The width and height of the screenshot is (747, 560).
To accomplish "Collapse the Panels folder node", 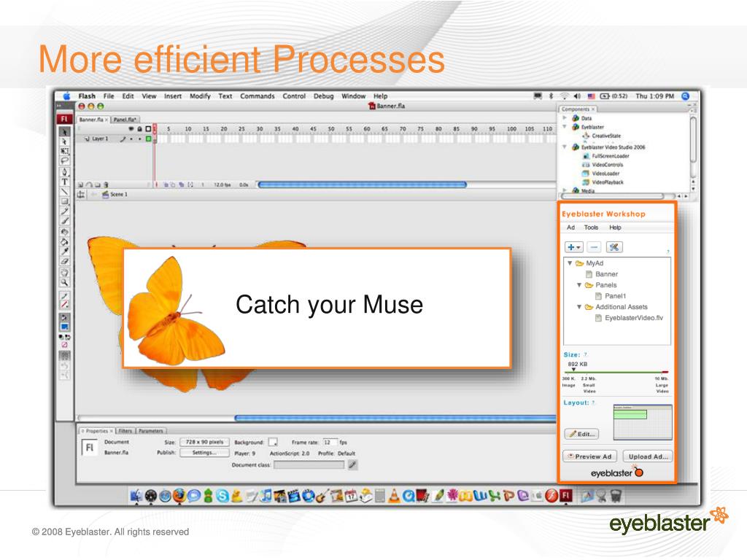I will coord(578,285).
